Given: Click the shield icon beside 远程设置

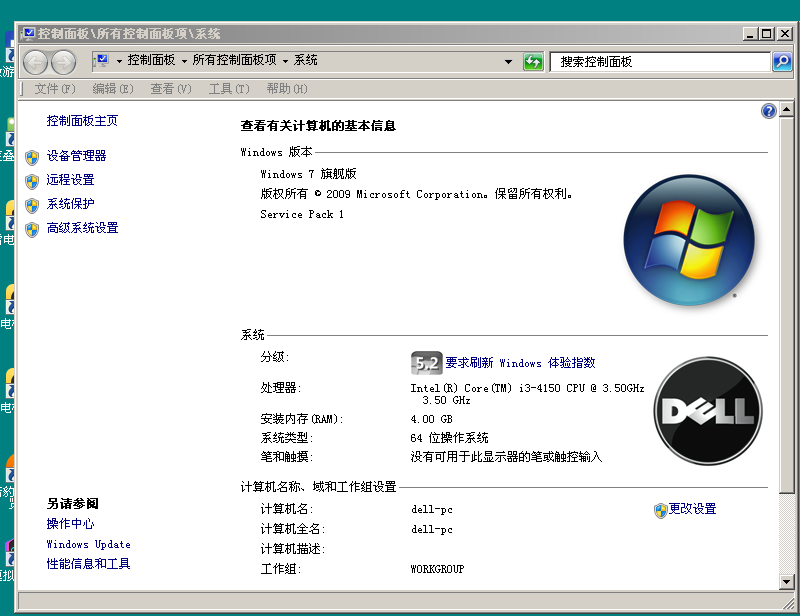Looking at the screenshot, I should tap(32, 181).
